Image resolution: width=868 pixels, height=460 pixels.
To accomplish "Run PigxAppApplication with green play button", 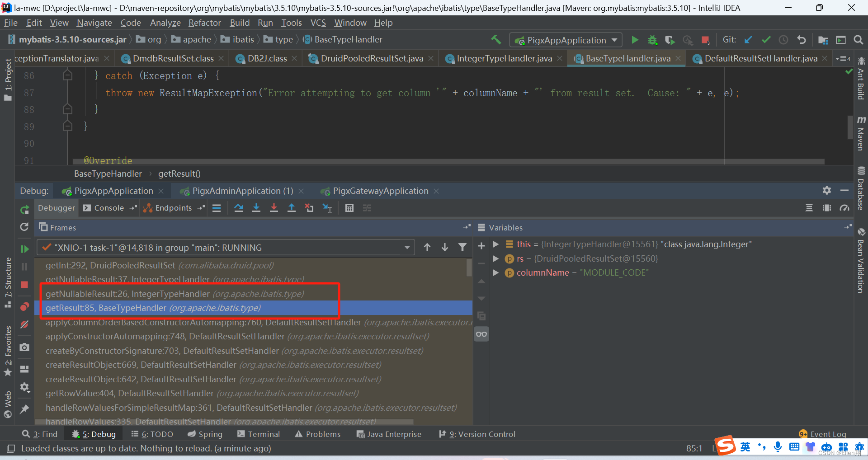I will (635, 40).
